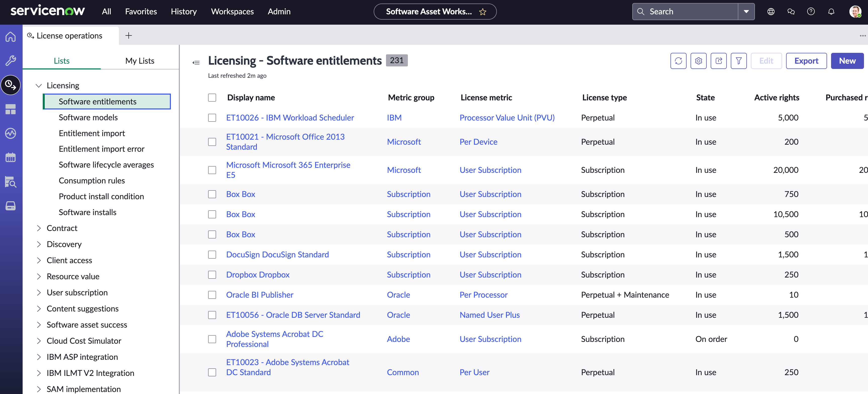Check the DocuSign Standard row
The image size is (868, 394).
pyautogui.click(x=212, y=255)
